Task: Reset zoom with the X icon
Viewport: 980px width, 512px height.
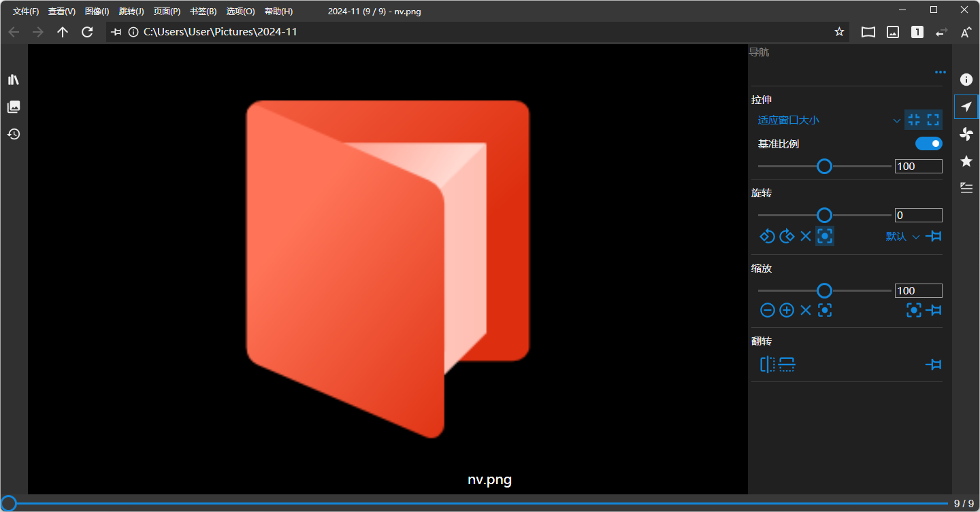Action: click(806, 310)
